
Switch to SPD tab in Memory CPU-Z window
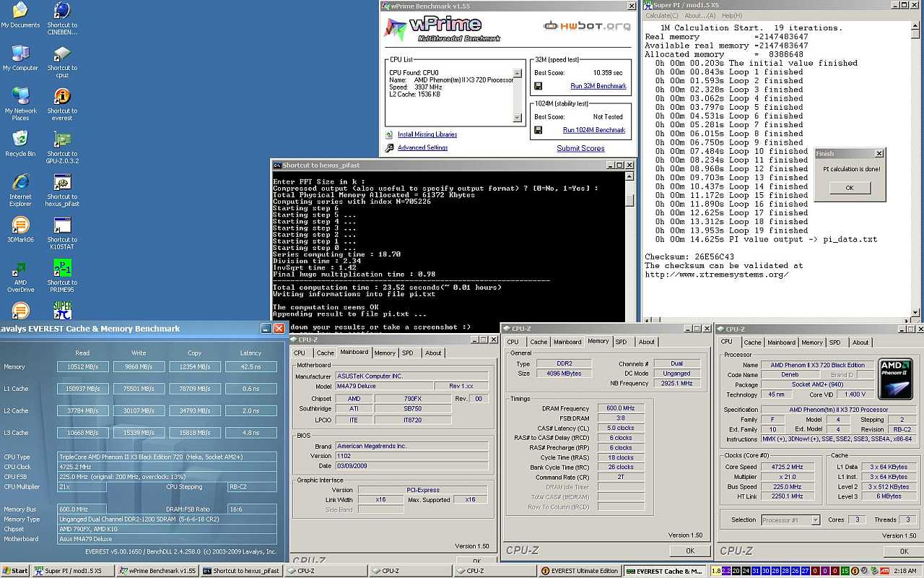point(621,342)
